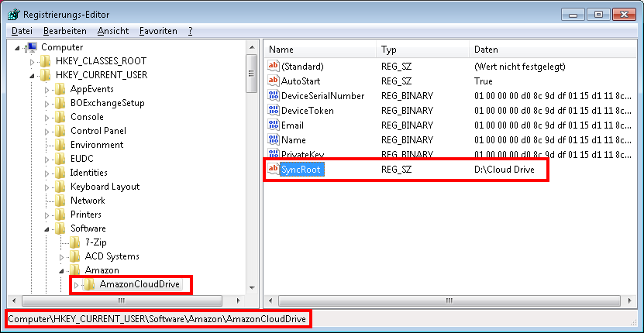
Task: Open the Favoriten menu
Action: click(158, 31)
